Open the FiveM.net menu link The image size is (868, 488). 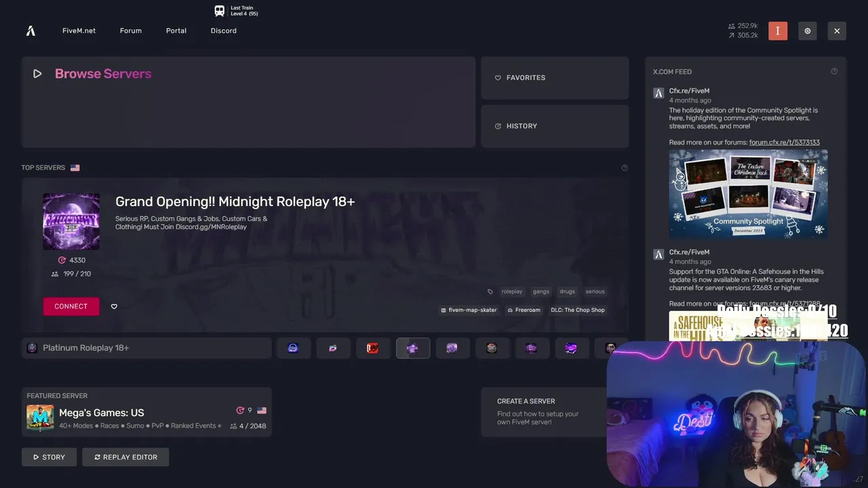[x=79, y=30]
